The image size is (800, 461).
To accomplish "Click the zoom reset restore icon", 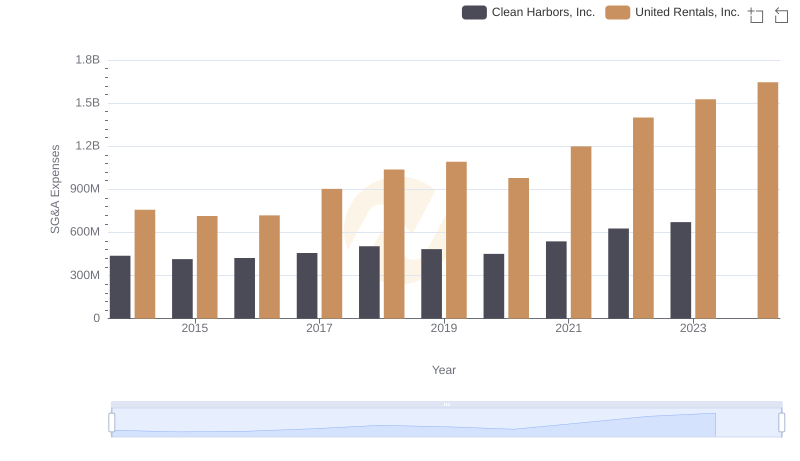I will [781, 15].
